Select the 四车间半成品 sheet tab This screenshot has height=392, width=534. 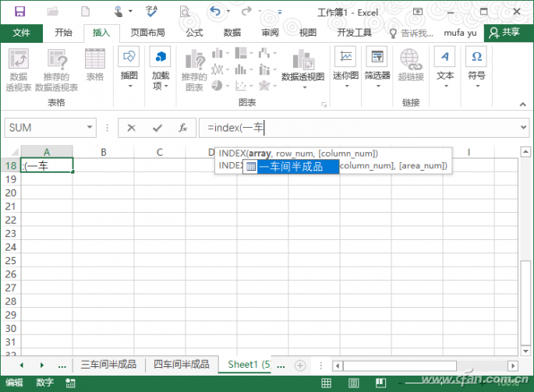(181, 365)
